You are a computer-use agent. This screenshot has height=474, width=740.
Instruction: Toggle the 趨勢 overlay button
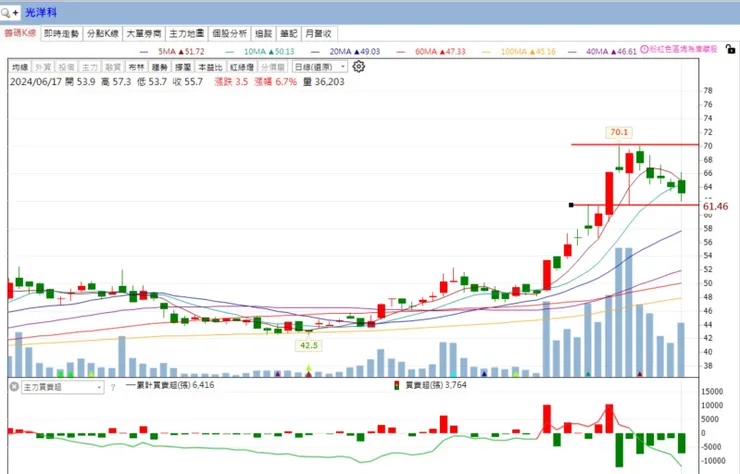tap(160, 67)
